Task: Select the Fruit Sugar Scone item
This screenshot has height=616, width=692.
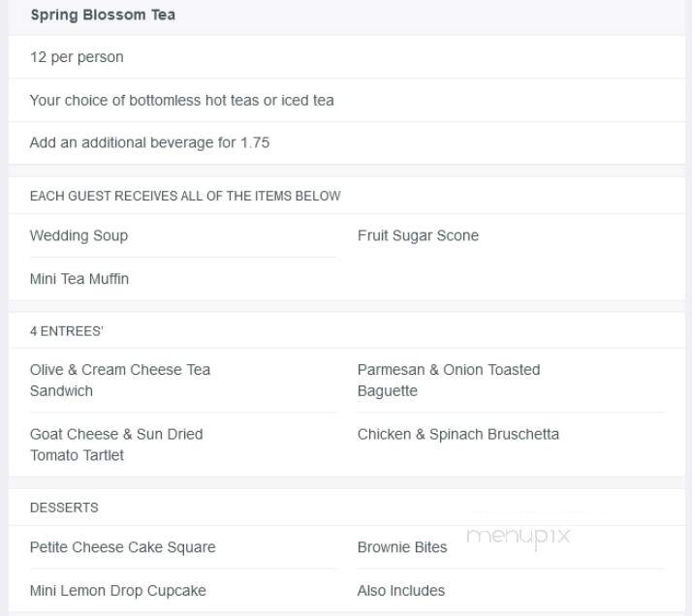Action: 418,236
